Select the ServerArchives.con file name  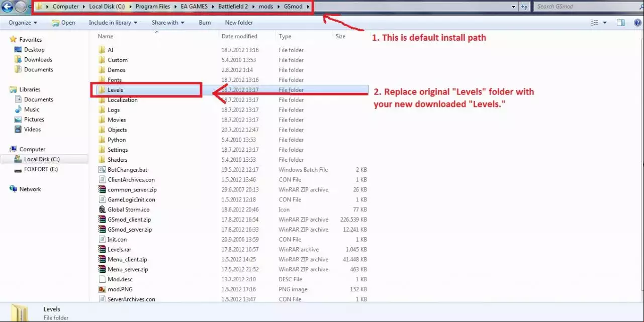[x=131, y=299]
